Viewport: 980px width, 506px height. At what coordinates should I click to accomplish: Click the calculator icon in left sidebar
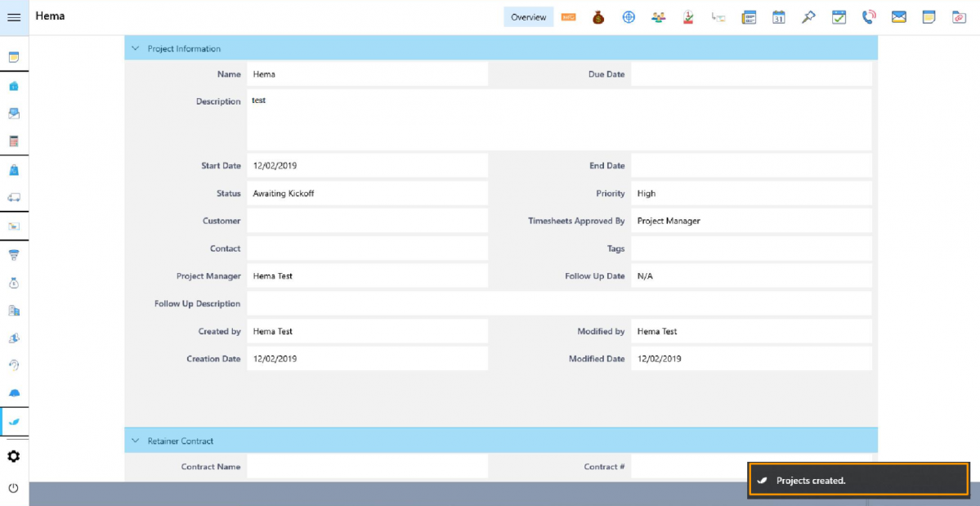point(14,141)
